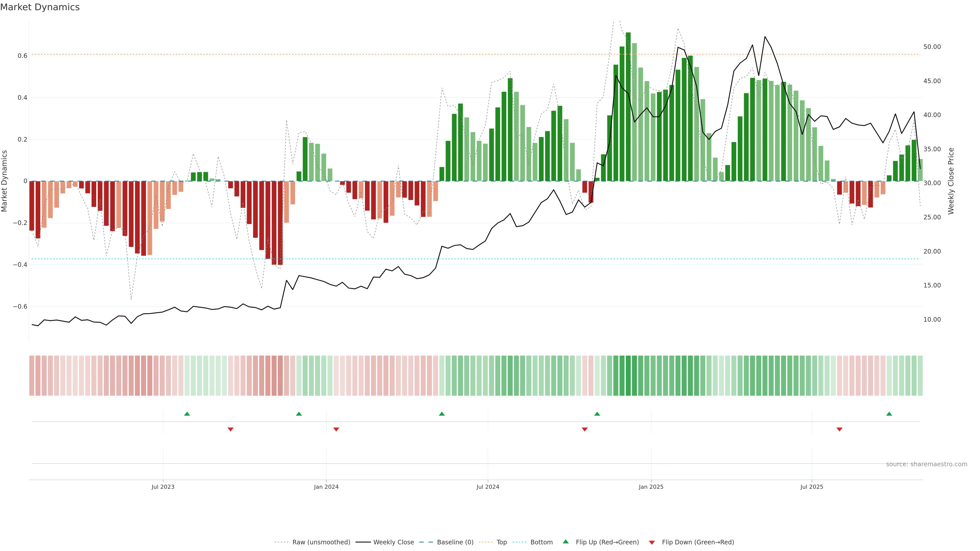980x551 pixels.
Task: Click the Flip Down legend triangle icon
Action: point(652,542)
